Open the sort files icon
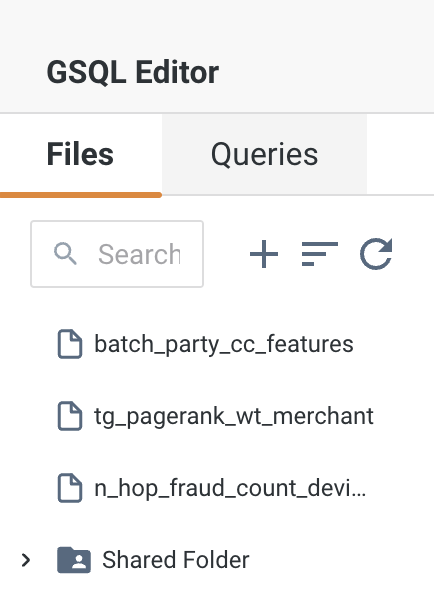 pos(320,254)
